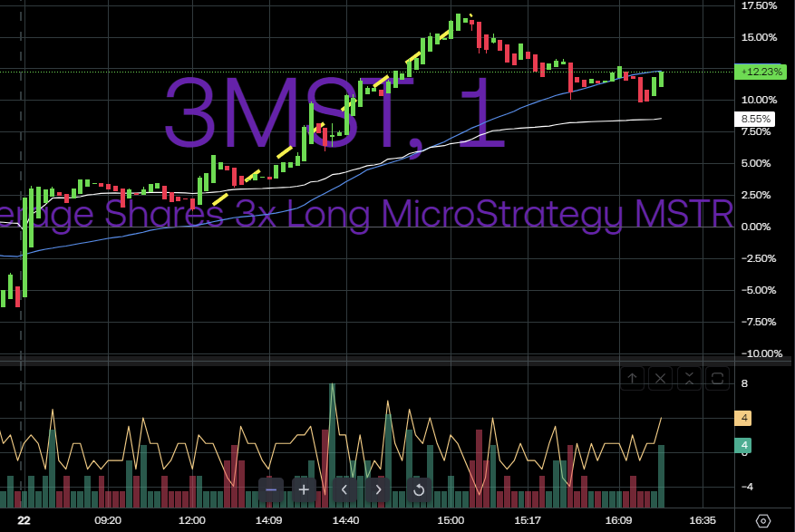795x532 pixels.
Task: Click the 09:20 time axis label
Action: pyautogui.click(x=108, y=520)
